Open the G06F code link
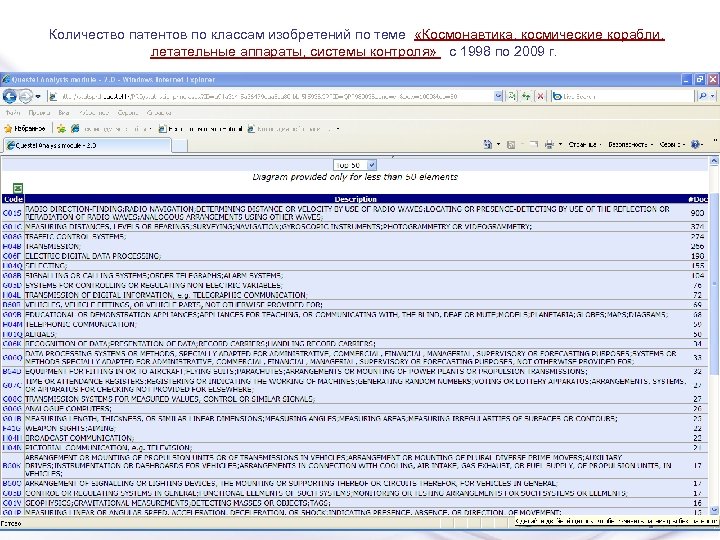Image resolution: width=720 pixels, height=540 pixels. coord(12,256)
